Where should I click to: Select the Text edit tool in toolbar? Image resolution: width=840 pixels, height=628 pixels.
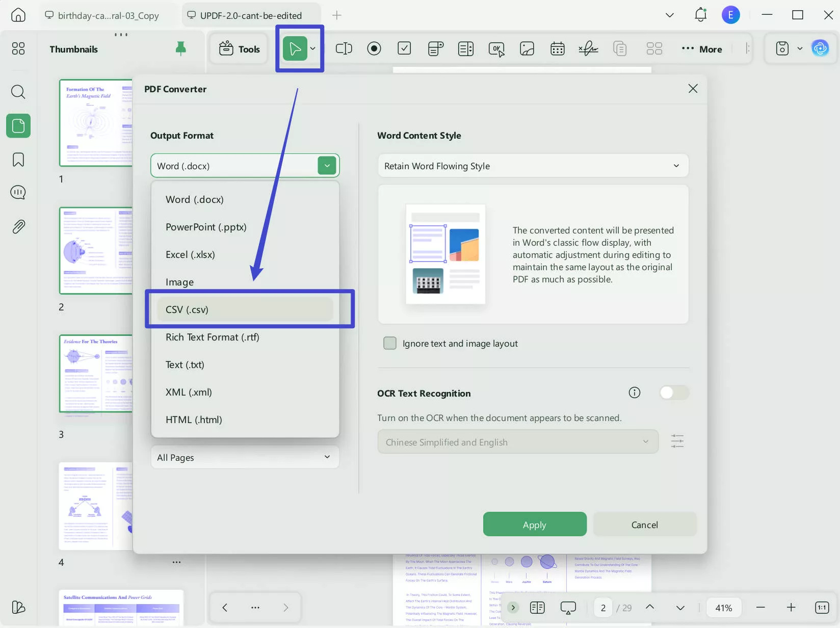click(x=344, y=48)
